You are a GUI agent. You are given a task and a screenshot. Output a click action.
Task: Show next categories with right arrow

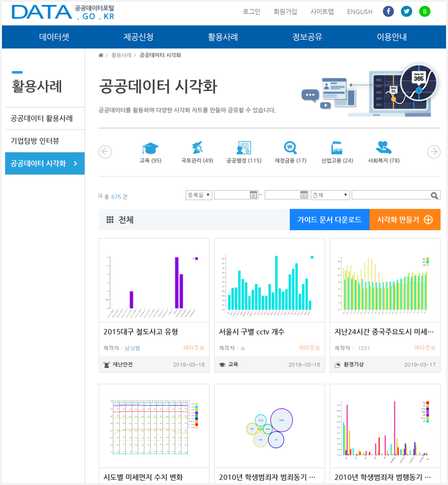434,152
